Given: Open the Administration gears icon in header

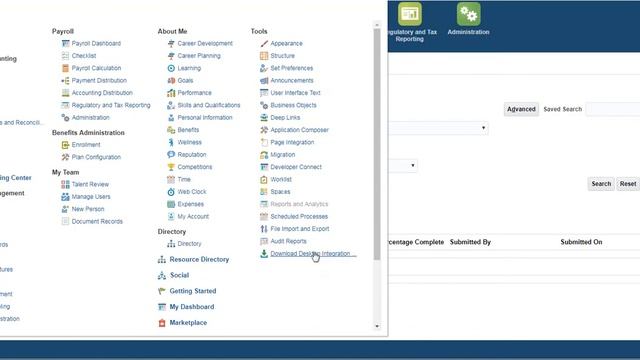Looking at the screenshot, I should (469, 14).
